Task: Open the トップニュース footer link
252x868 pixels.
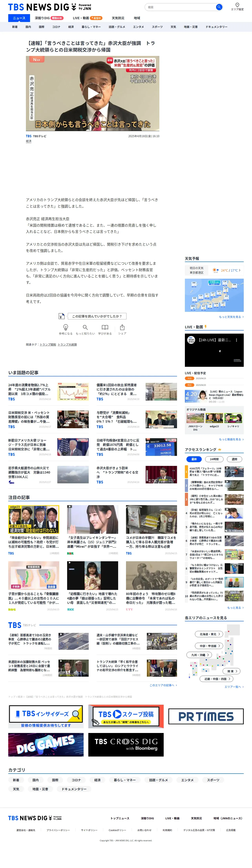Action: (x=120, y=818)
